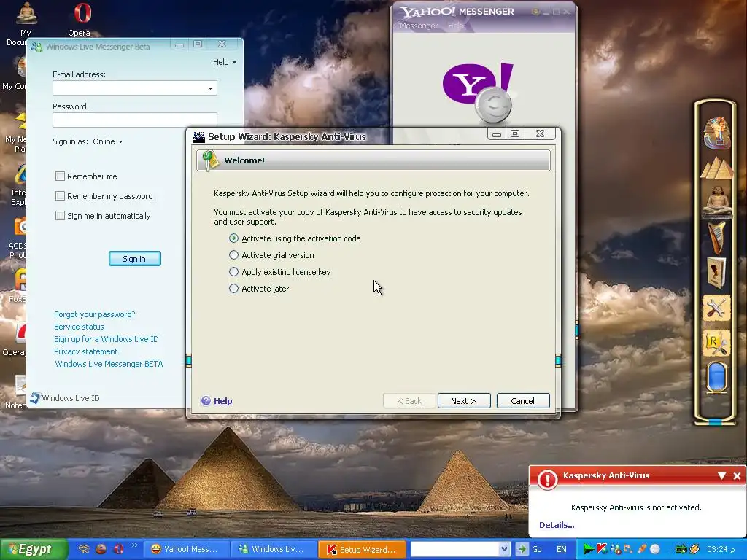
Task: Click the Sign in button
Action: (135, 259)
